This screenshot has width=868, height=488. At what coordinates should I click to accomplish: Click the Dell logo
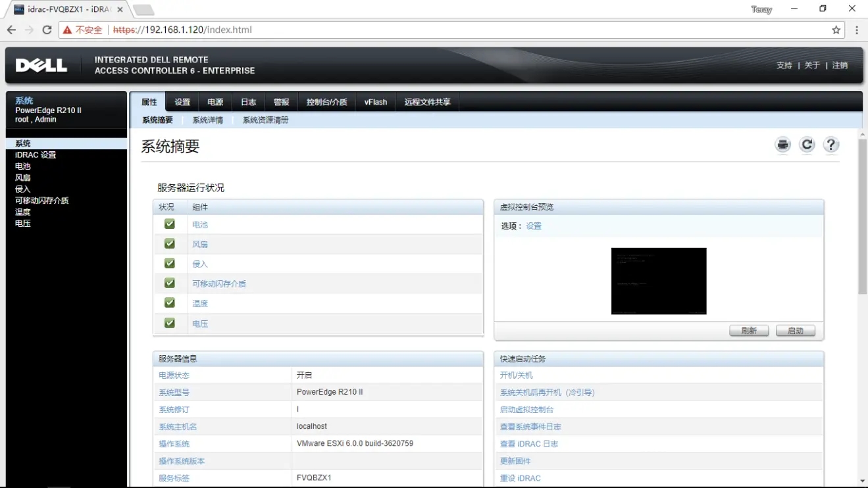coord(41,65)
